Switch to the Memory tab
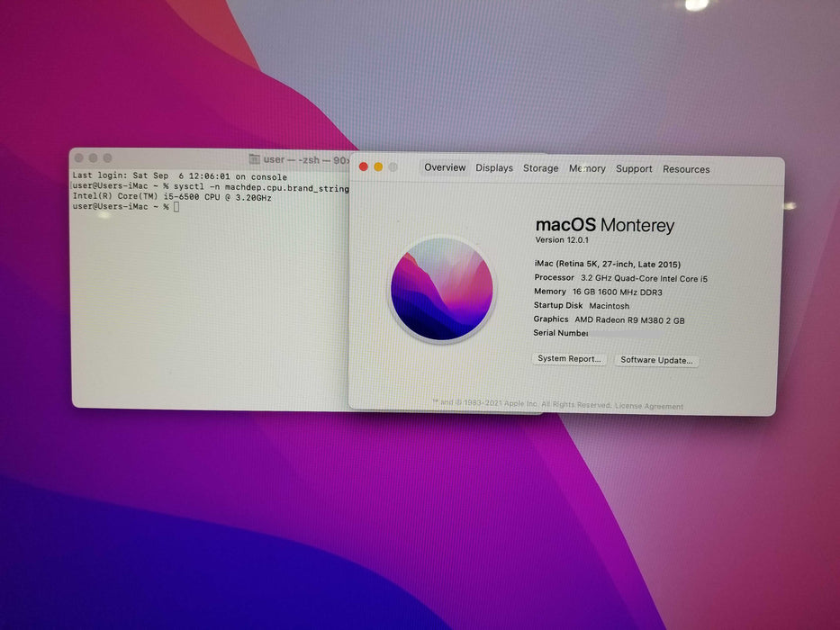 (587, 169)
